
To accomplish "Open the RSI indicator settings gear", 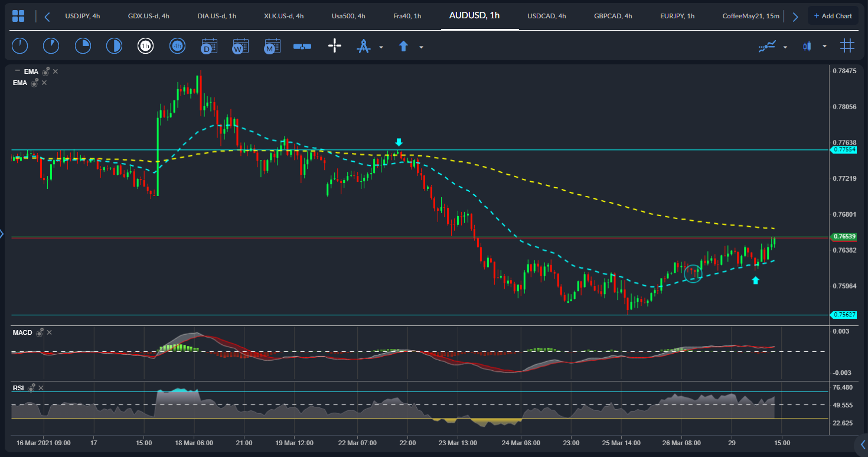I will coord(32,388).
